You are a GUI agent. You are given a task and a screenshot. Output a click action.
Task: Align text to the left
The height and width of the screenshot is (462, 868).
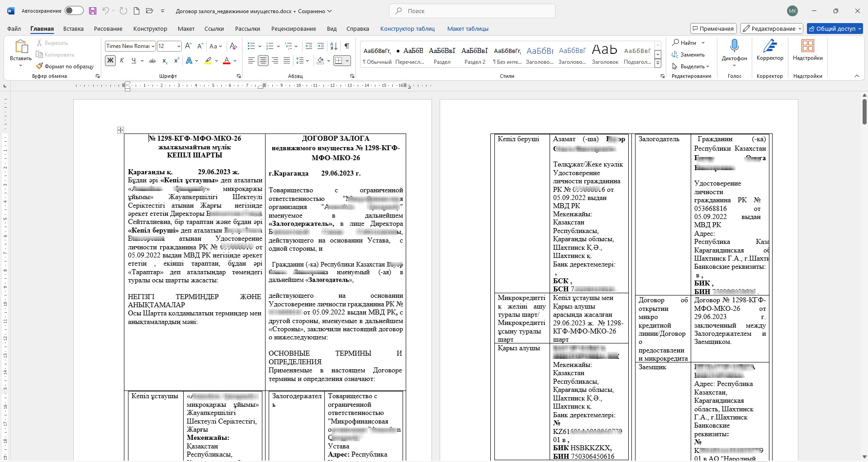[x=251, y=61]
